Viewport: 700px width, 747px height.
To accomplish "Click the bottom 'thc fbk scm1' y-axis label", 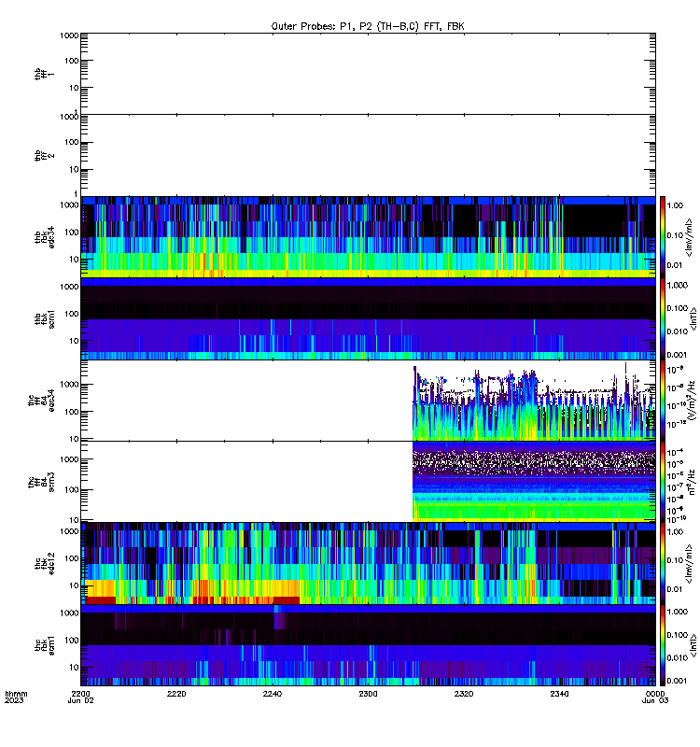I will click(x=44, y=645).
